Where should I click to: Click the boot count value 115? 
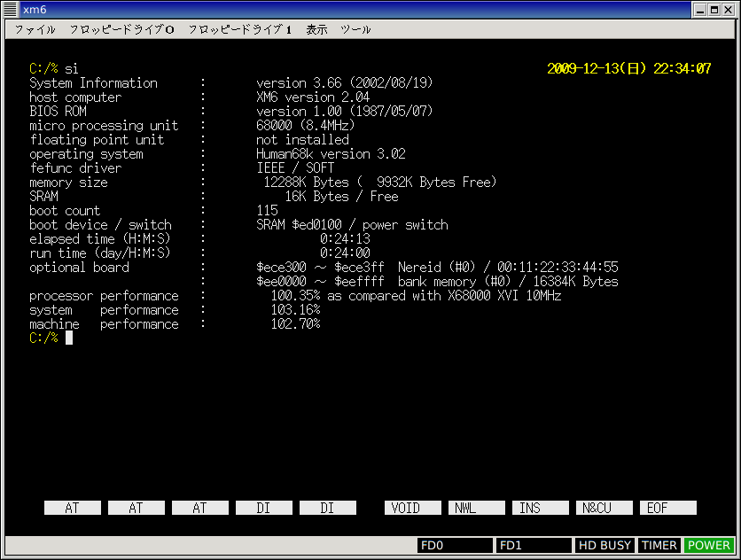point(267,211)
